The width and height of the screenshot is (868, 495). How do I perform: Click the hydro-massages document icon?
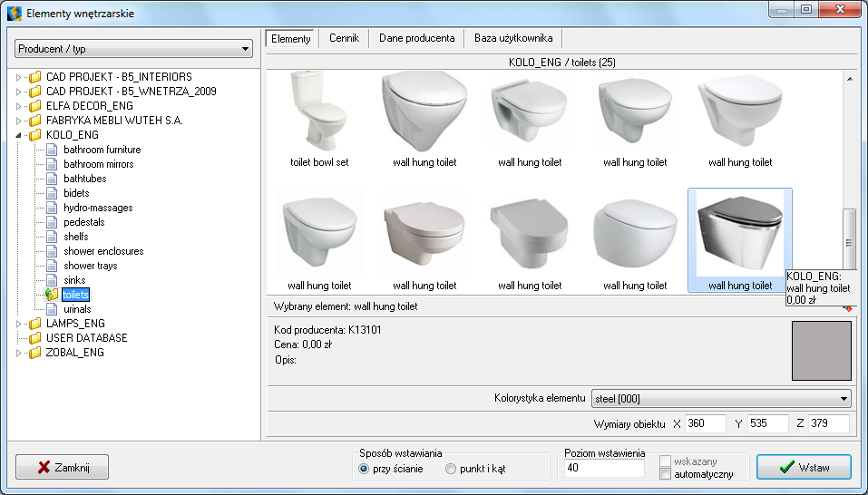point(52,208)
